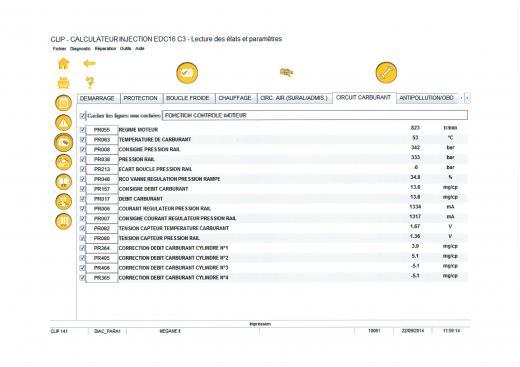Toggle the PR017 DEBIT CARBURANT checkbox
The width and height of the screenshot is (520, 367).
point(83,199)
